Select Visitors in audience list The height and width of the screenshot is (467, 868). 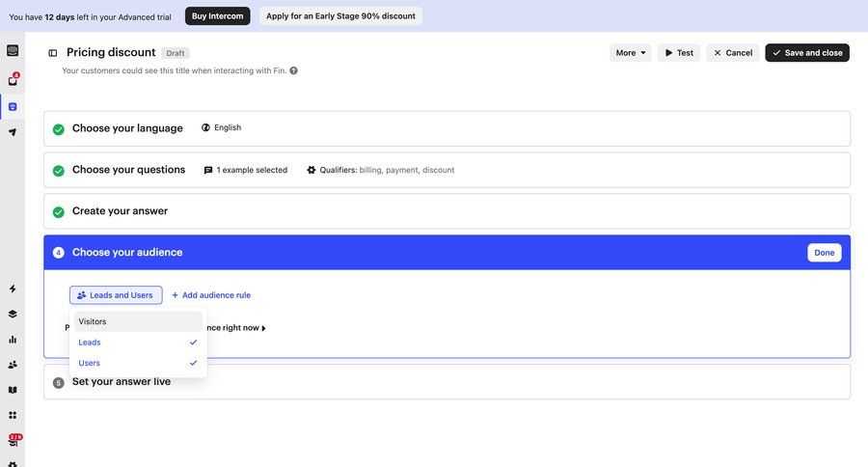pos(138,321)
